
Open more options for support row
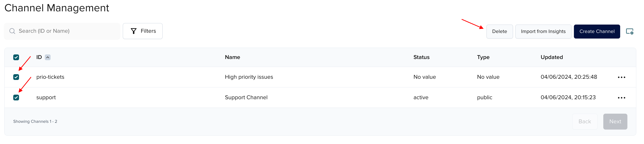pos(621,98)
